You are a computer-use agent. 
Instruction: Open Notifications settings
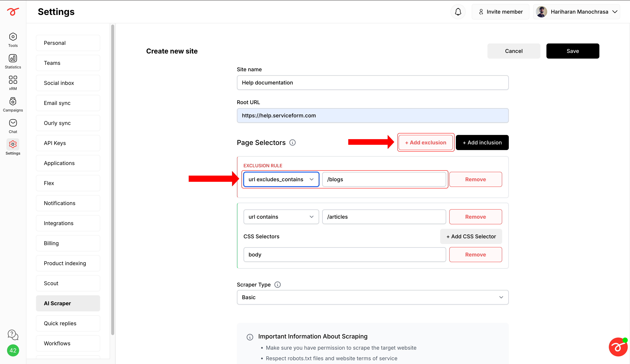coord(68,203)
